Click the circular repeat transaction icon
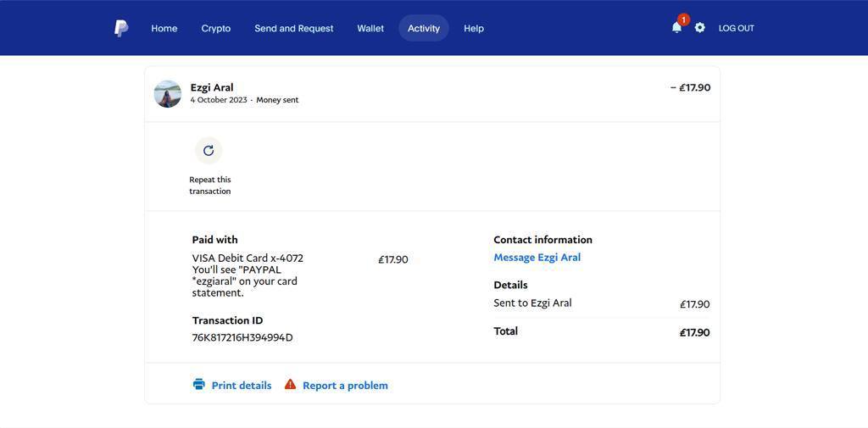Viewport: 868px width, 428px height. 209,151
